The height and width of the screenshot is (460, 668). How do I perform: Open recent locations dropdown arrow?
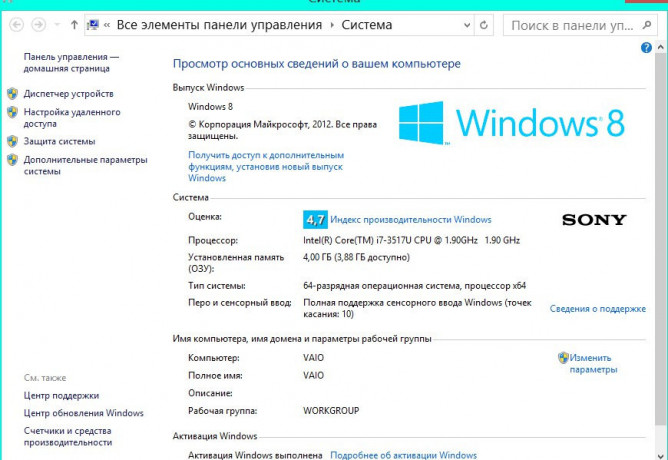pyautogui.click(x=57, y=25)
